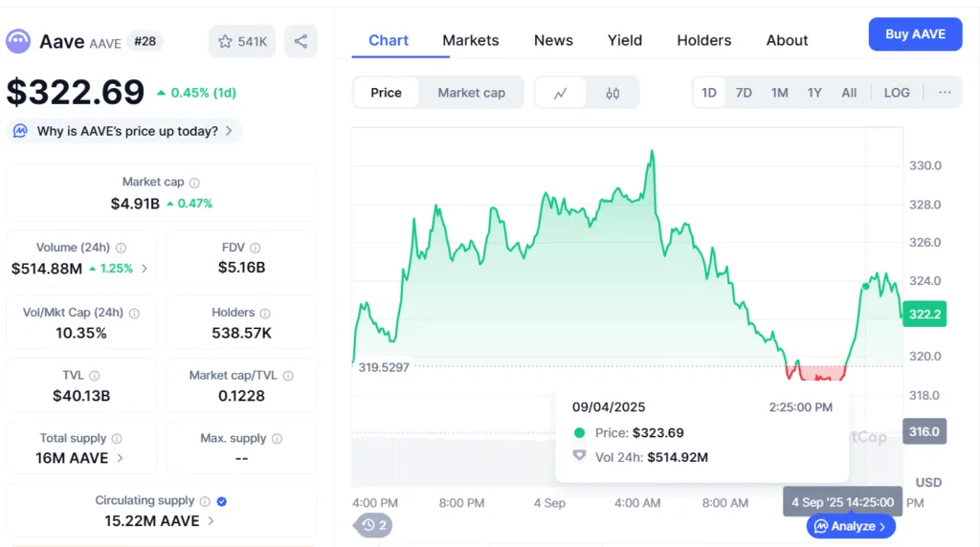Click the Market cap info icon
This screenshot has height=547, width=980.
point(194,183)
